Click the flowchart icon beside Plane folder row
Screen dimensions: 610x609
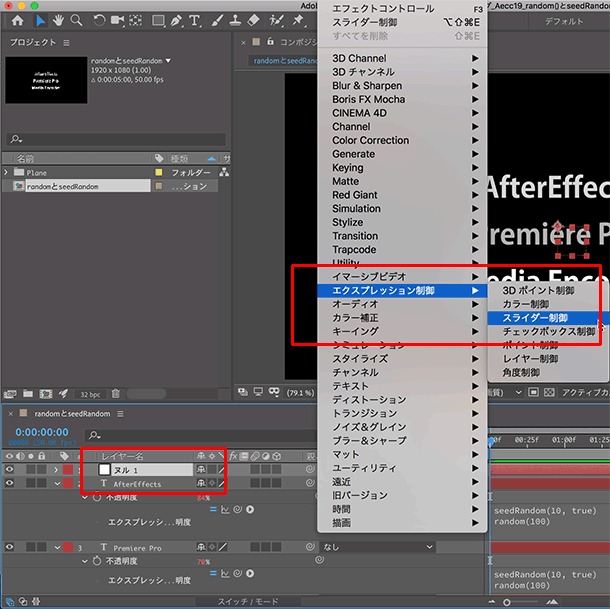click(224, 172)
